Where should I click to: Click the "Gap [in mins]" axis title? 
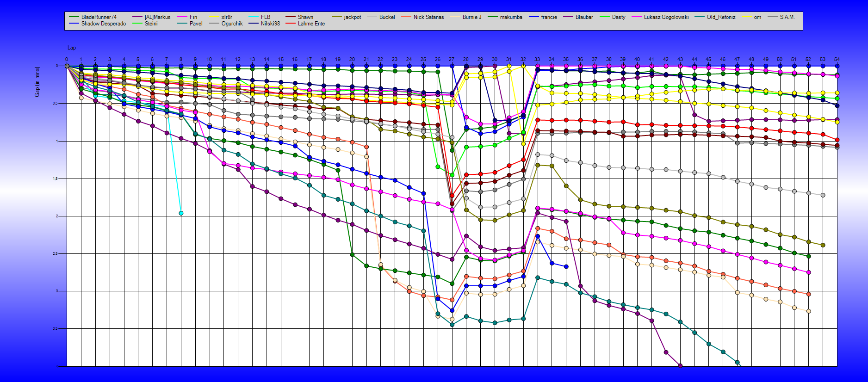(37, 82)
